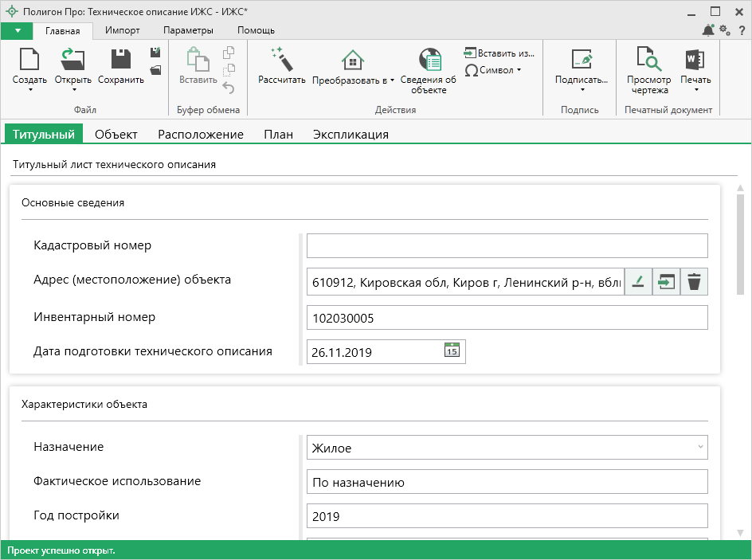Switch to the Экспликация tab
This screenshot has height=560, width=752.
(x=351, y=134)
